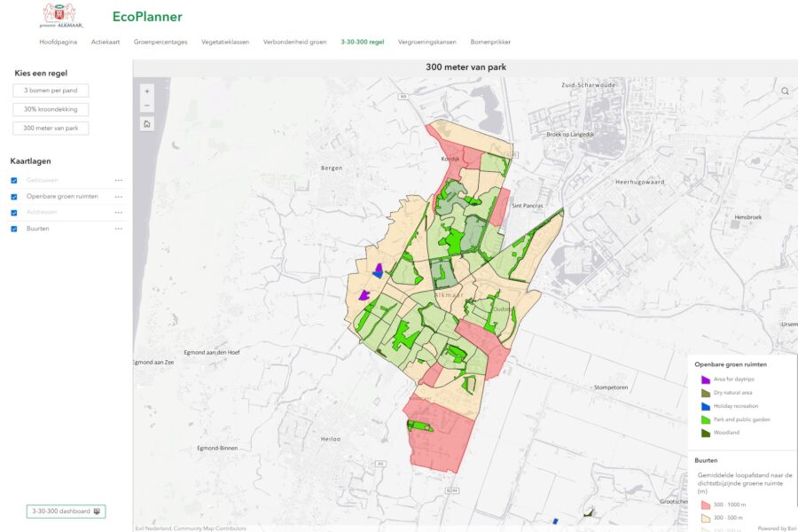Uncheck the Openbare groen ruimten layer
The width and height of the screenshot is (798, 532).
13,196
